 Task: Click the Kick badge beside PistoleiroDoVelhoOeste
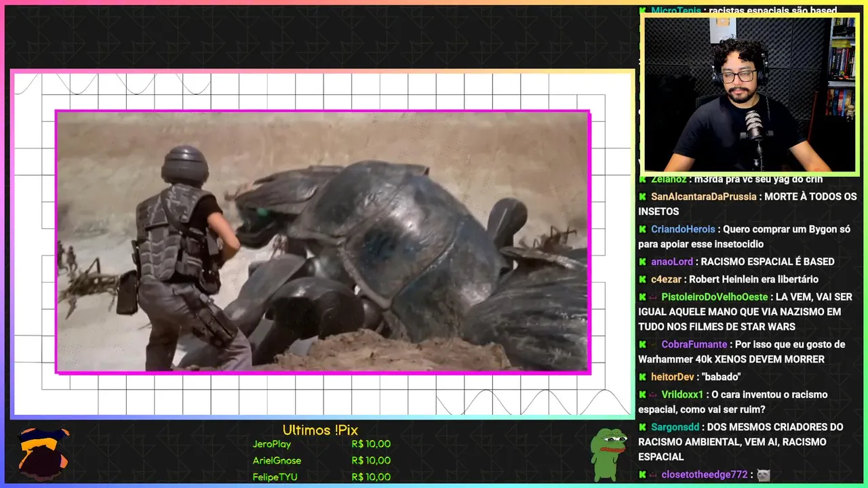tap(642, 297)
